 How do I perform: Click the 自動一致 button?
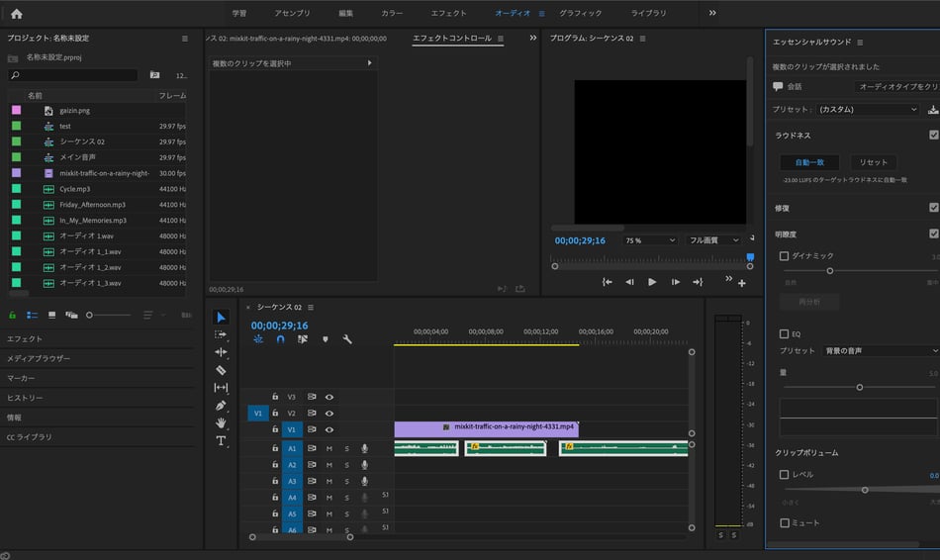[808, 162]
